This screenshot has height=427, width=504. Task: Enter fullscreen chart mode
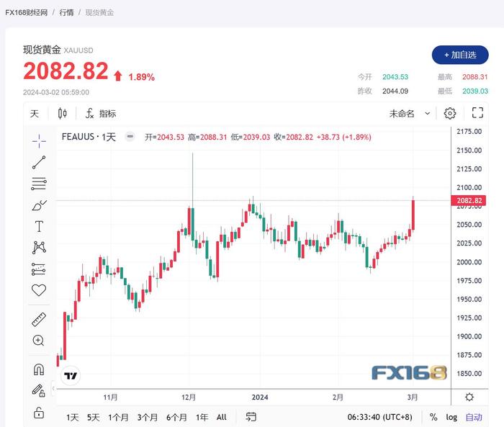click(x=477, y=113)
